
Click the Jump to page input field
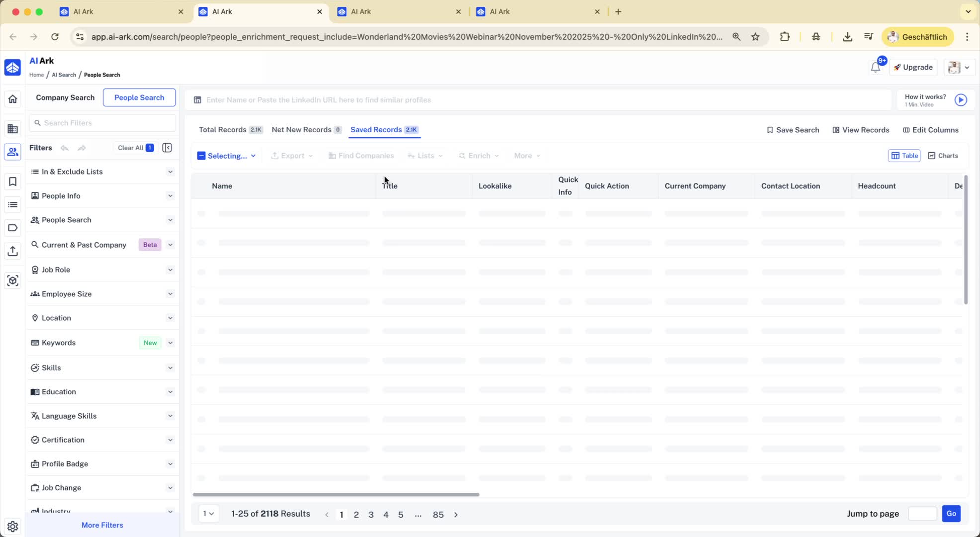click(922, 514)
